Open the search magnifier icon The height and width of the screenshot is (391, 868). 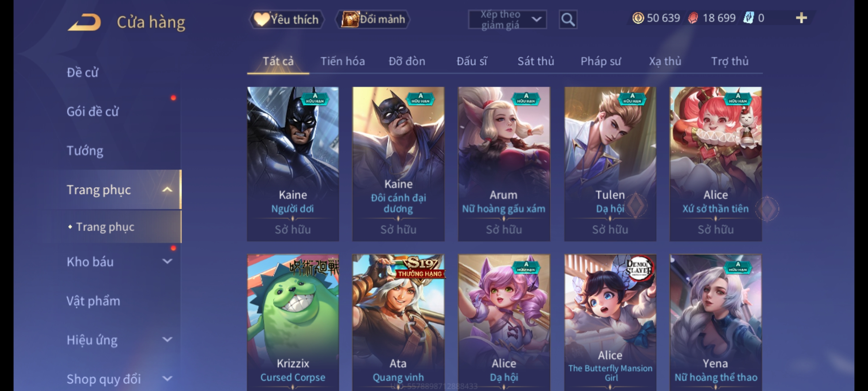(568, 20)
